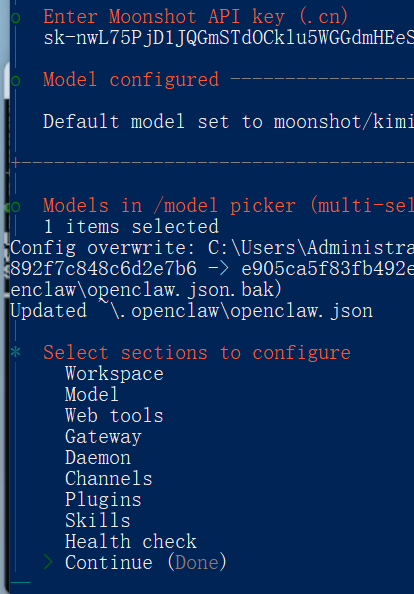Pick Web tools from the list
Image resolution: width=414 pixels, height=594 pixels.
tap(114, 416)
